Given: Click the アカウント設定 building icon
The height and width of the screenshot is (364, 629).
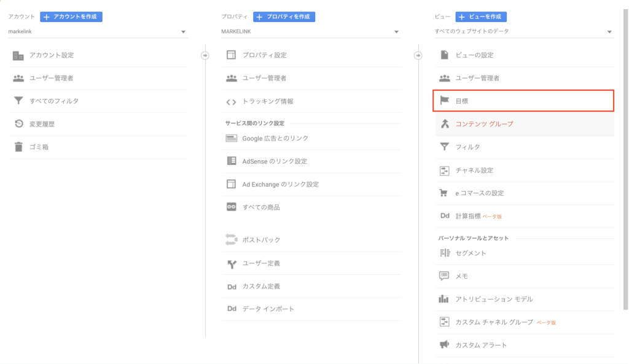Looking at the screenshot, I should 18,55.
